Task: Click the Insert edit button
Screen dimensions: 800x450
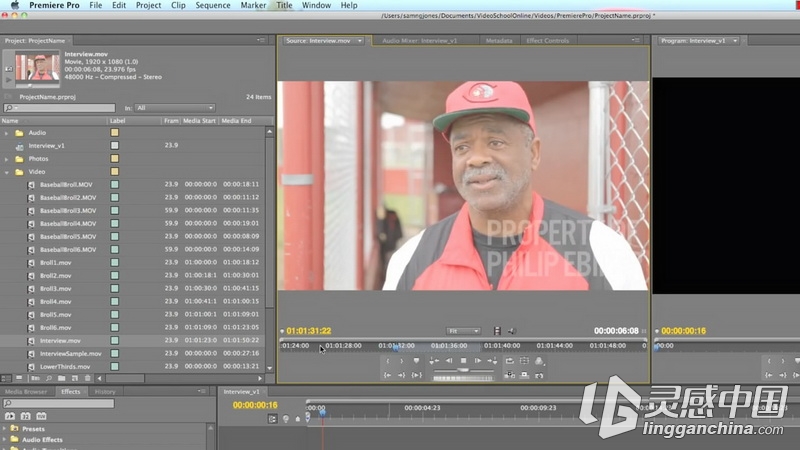Action: [510, 375]
